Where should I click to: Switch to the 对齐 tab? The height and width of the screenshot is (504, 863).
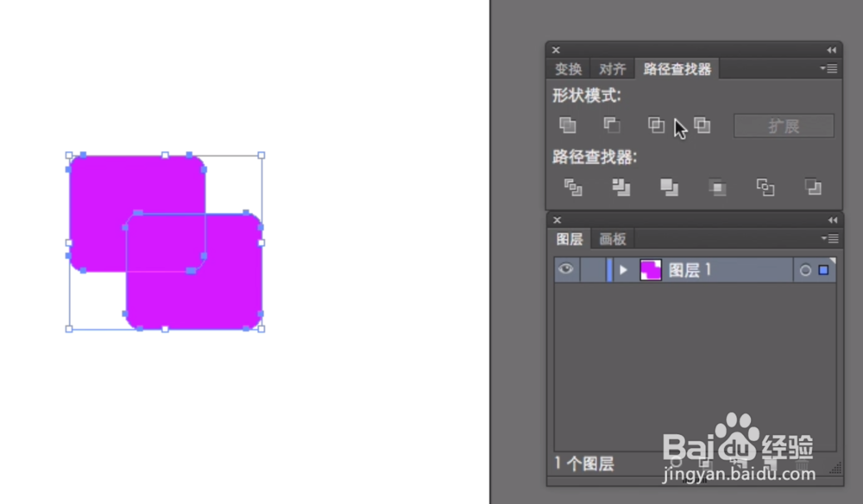coord(612,69)
